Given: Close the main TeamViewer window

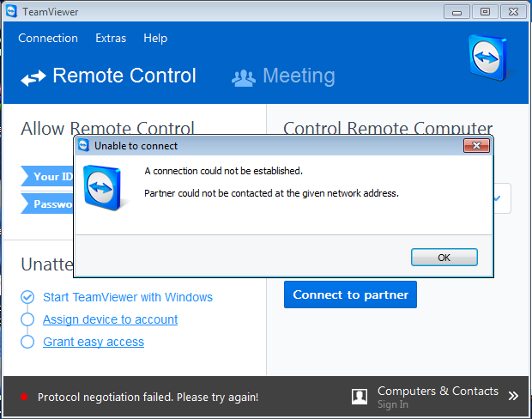Looking at the screenshot, I should coord(514,12).
